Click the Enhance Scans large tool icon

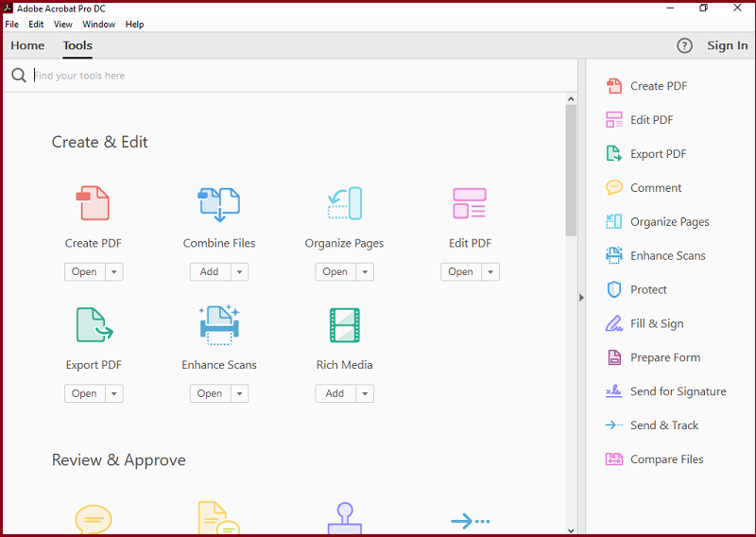click(219, 324)
